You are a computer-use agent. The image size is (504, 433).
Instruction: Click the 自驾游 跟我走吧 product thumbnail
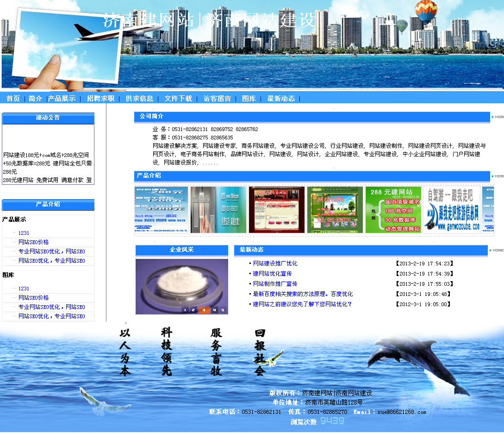pos(453,210)
